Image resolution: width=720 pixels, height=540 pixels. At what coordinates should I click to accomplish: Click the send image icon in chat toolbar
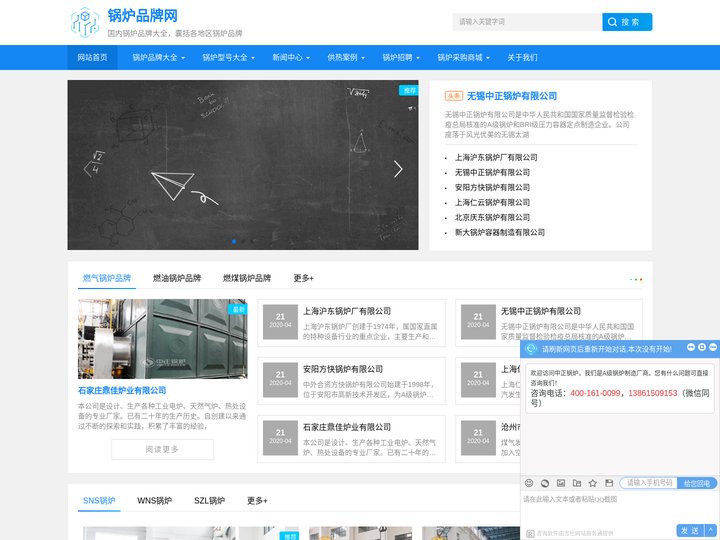coord(561,483)
